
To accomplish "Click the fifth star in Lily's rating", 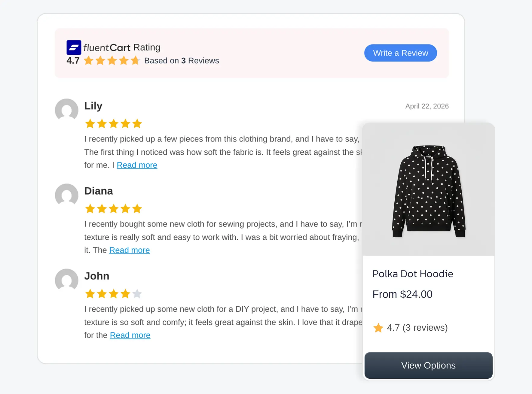I will pyautogui.click(x=137, y=123).
